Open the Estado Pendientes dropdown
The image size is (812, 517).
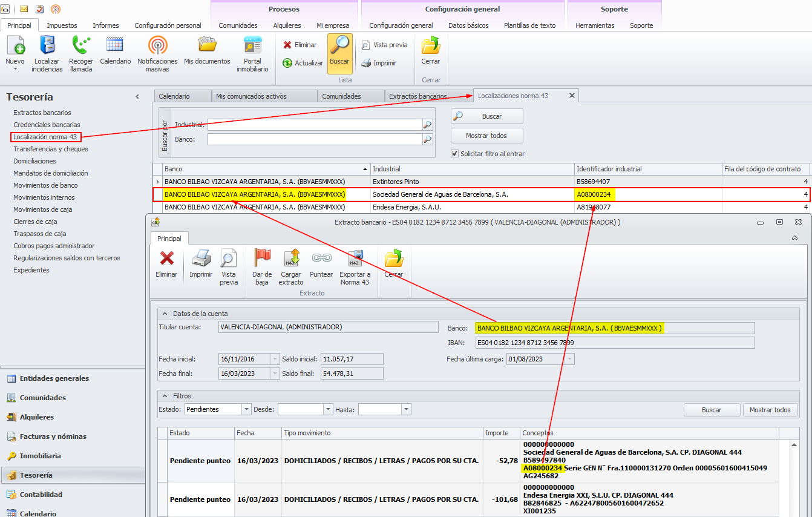pos(246,409)
